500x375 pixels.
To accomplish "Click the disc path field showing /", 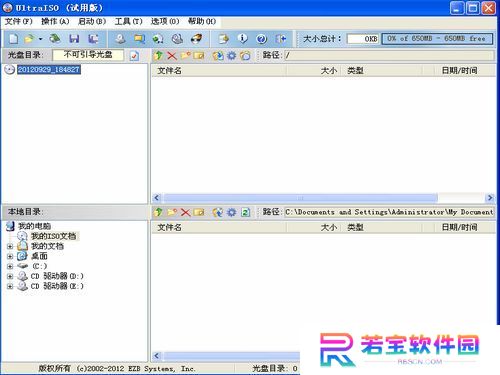I will coord(389,55).
